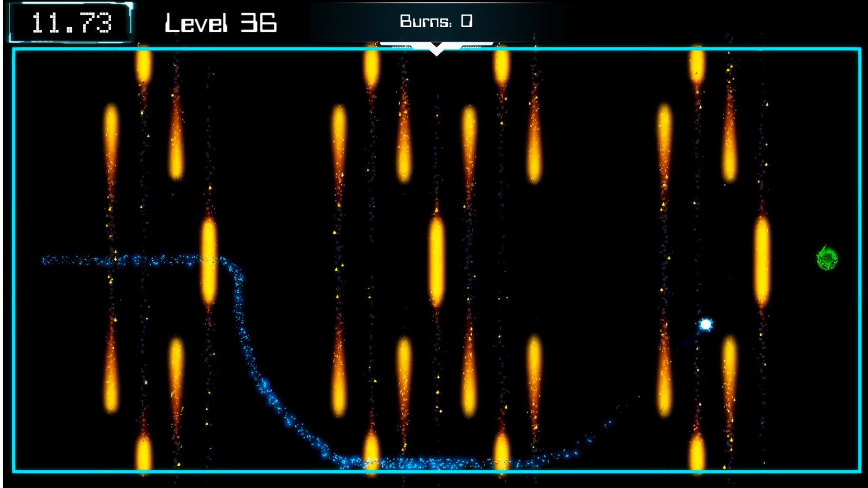The height and width of the screenshot is (488, 868).
Task: Click the flame directly below-right of white ball
Action: point(729,371)
